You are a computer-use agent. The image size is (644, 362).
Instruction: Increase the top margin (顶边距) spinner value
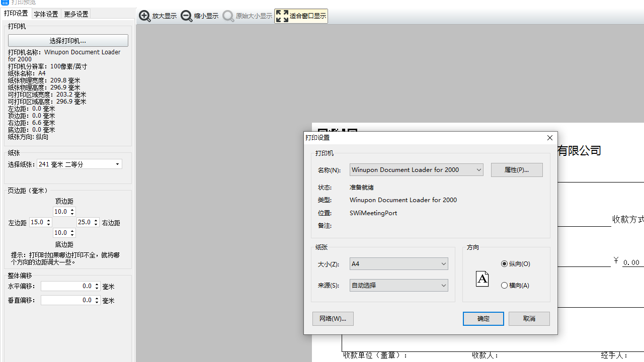(72, 210)
